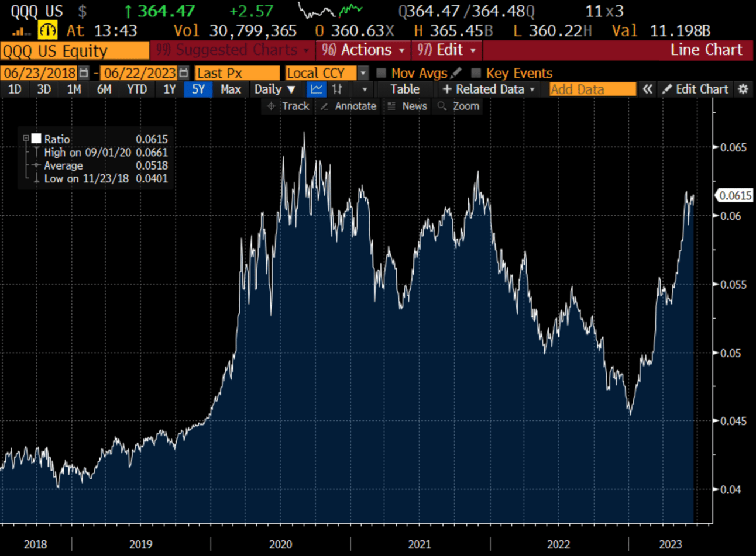Open the Suggested Charts dropdown
756x556 pixels.
(x=232, y=50)
